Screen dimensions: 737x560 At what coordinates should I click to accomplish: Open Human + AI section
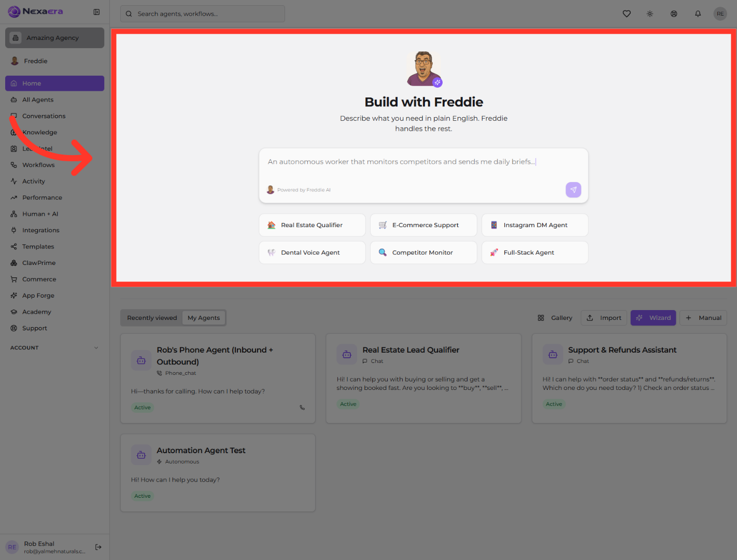[55, 214]
